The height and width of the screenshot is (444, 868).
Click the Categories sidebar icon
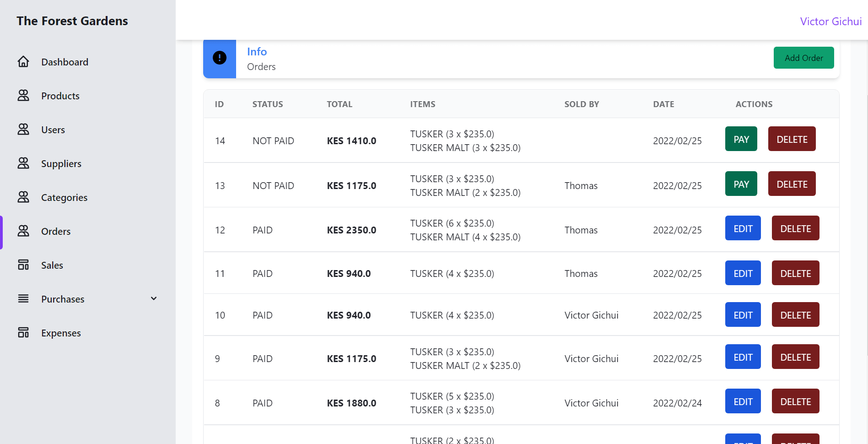click(23, 197)
